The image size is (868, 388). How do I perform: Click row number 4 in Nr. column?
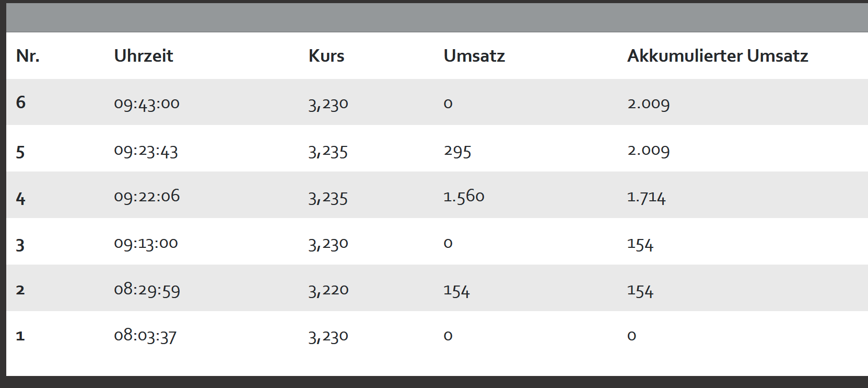coord(21,199)
